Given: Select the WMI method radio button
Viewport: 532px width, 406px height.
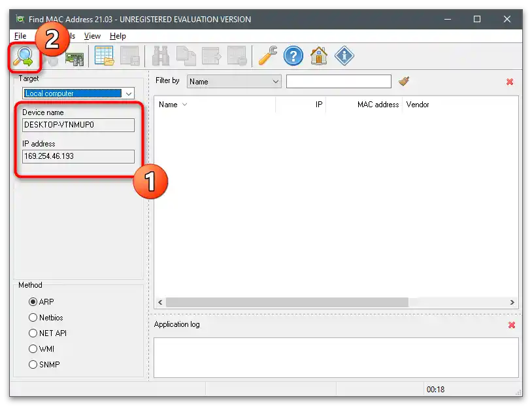Looking at the screenshot, I should [x=33, y=348].
